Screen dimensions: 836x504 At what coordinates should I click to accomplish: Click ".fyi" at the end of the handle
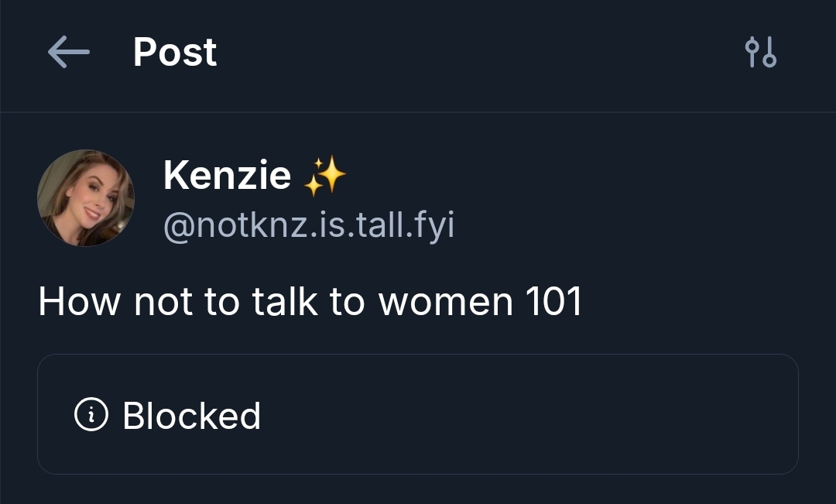(x=434, y=225)
